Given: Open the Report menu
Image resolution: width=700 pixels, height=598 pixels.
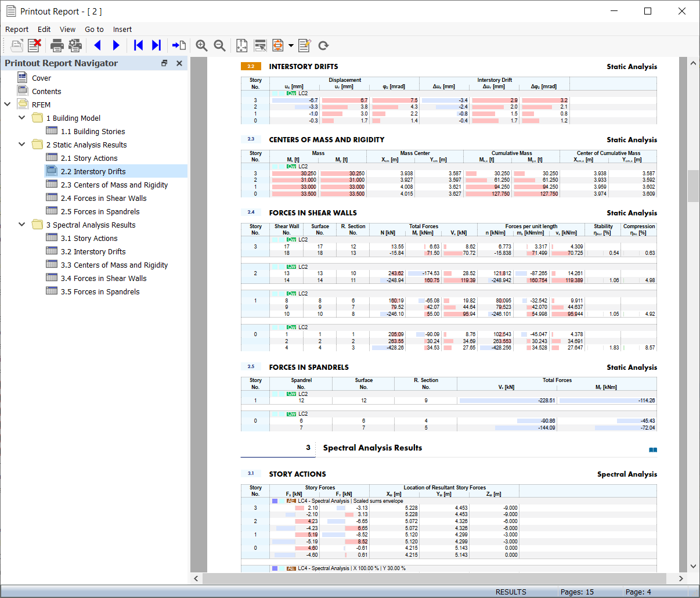Looking at the screenshot, I should point(17,29).
